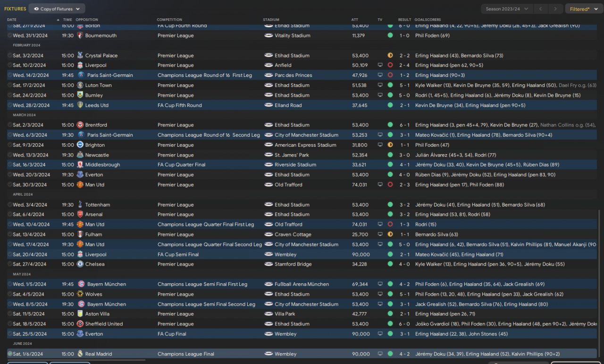Viewport: 604px width, 364px height.
Task: Click the Brighton club badge
Action: tap(80, 145)
